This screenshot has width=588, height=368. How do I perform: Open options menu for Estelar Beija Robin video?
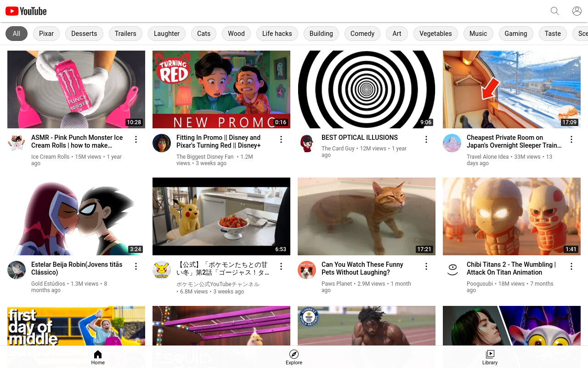pos(136,266)
